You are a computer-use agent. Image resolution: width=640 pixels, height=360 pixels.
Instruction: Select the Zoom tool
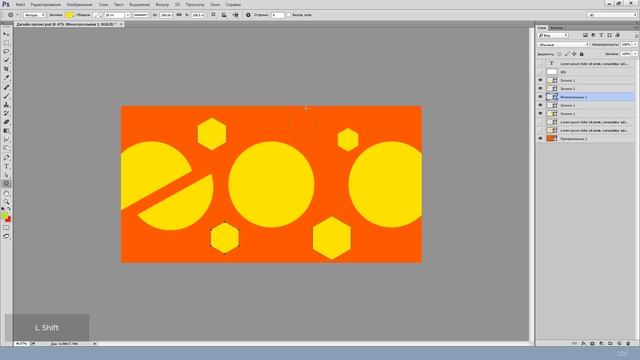pyautogui.click(x=6, y=202)
